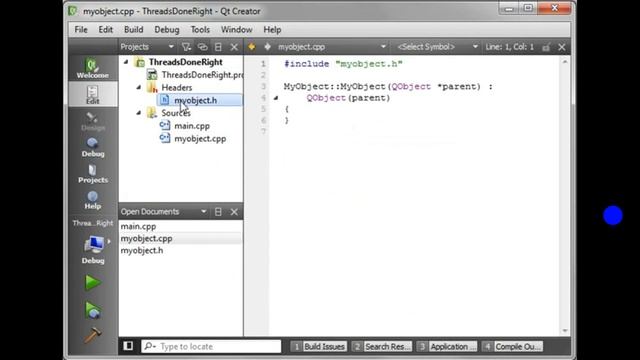This screenshot has width=640, height=360.
Task: Open the File menu
Action: (81, 30)
